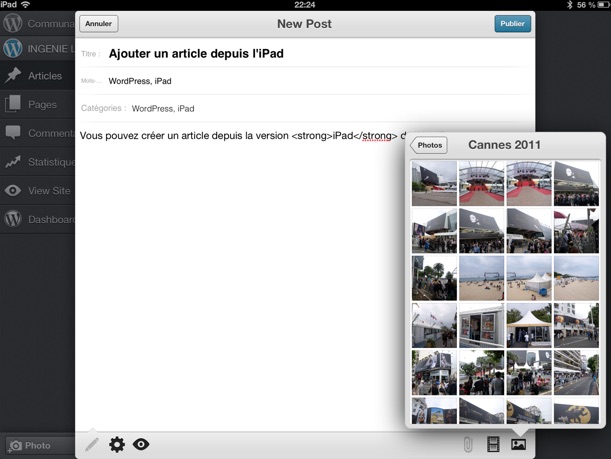Screen dimensions: 611x459
Task: Open the Statistiques section
Action: (x=37, y=162)
